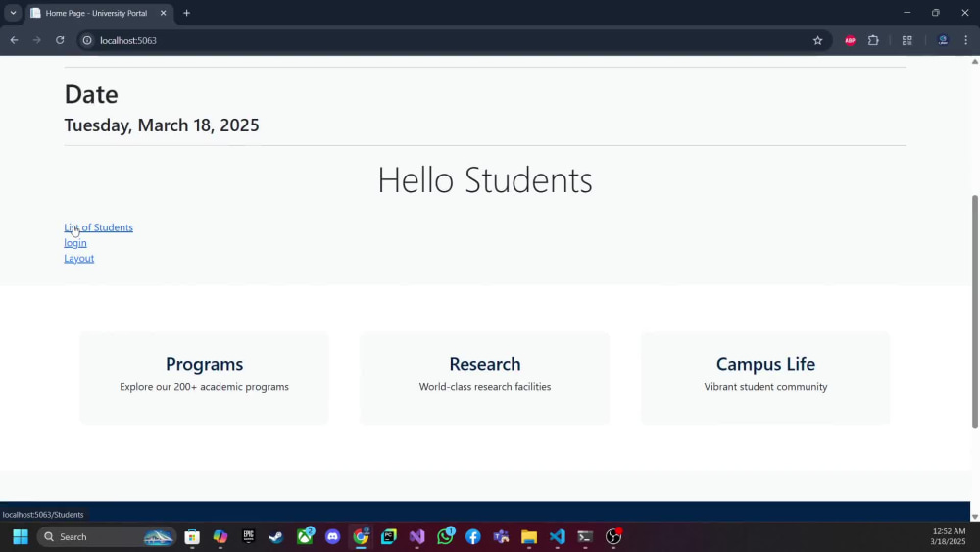Click the Tuesday, March 18, 2025 text
This screenshot has width=980, height=552.
pos(162,125)
